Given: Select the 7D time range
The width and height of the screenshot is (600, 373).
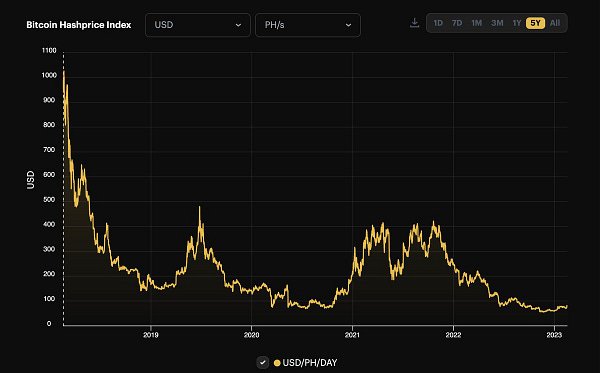Looking at the screenshot, I should 457,23.
